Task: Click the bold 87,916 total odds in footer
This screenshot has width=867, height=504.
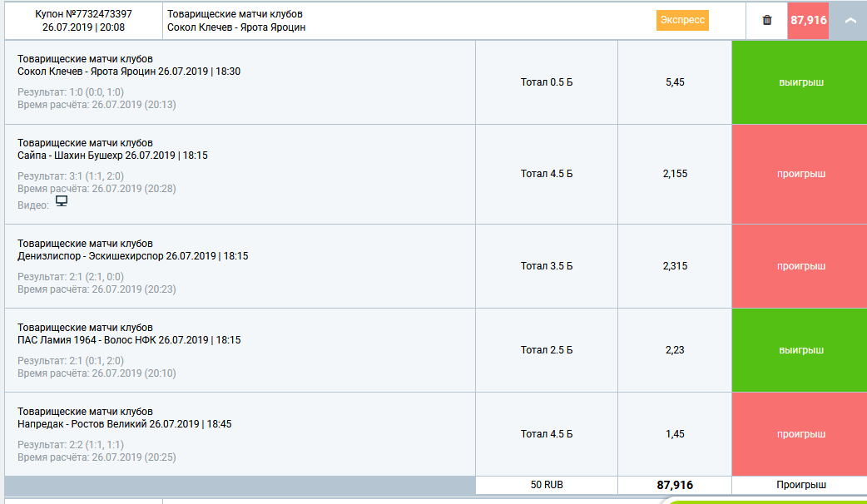Action: click(x=675, y=485)
